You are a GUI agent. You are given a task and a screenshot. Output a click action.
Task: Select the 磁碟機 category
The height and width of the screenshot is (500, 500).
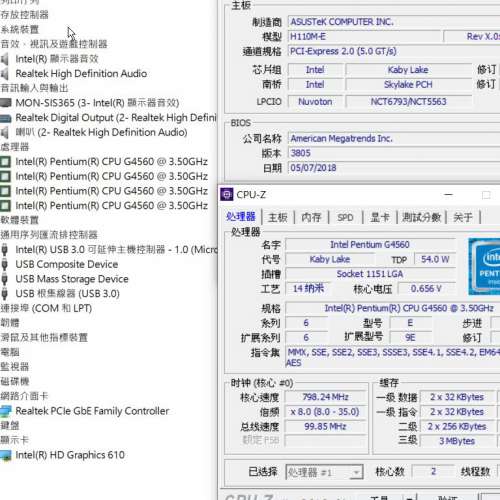coord(15,382)
